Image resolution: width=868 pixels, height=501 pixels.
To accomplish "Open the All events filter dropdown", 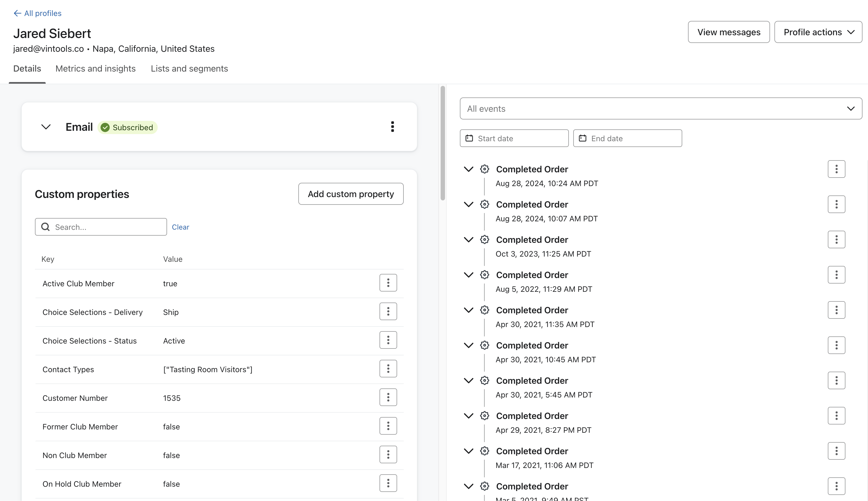I will click(x=660, y=108).
